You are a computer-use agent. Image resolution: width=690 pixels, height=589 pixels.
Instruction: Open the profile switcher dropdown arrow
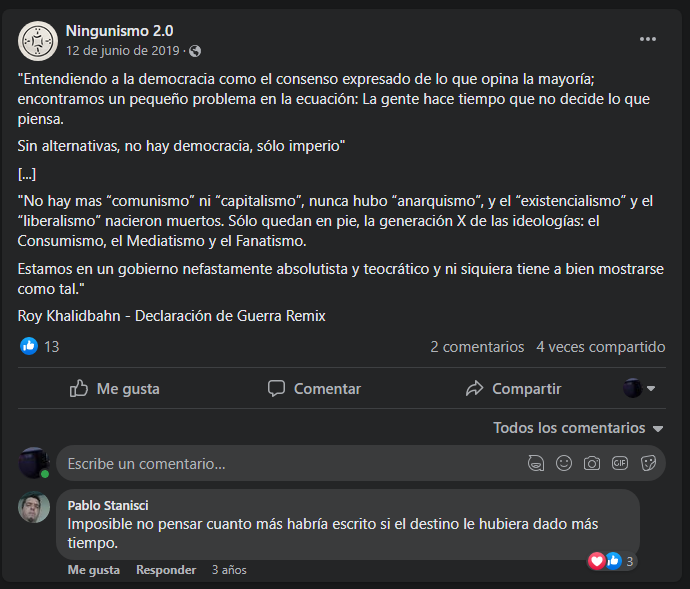tap(651, 388)
